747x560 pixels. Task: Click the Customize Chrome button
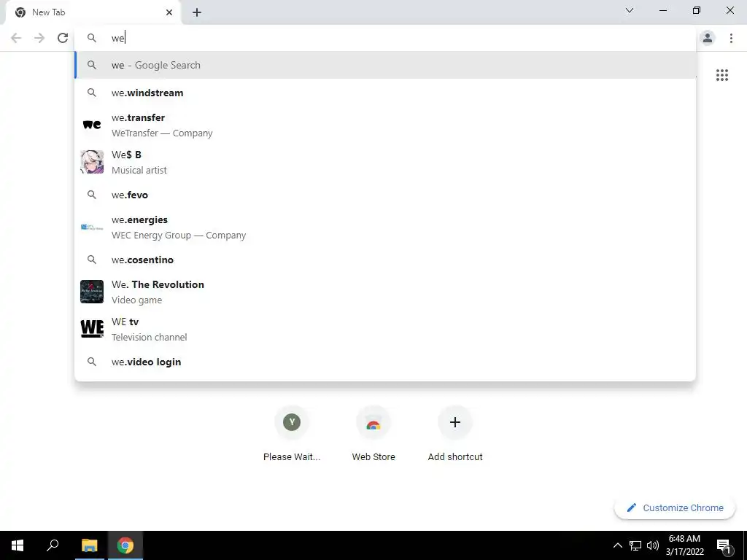pyautogui.click(x=675, y=508)
